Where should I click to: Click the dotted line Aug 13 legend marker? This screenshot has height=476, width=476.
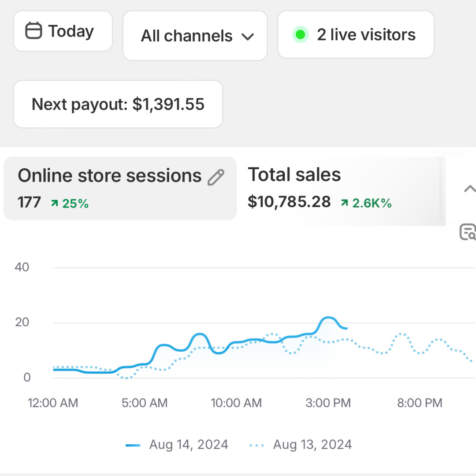(x=257, y=445)
